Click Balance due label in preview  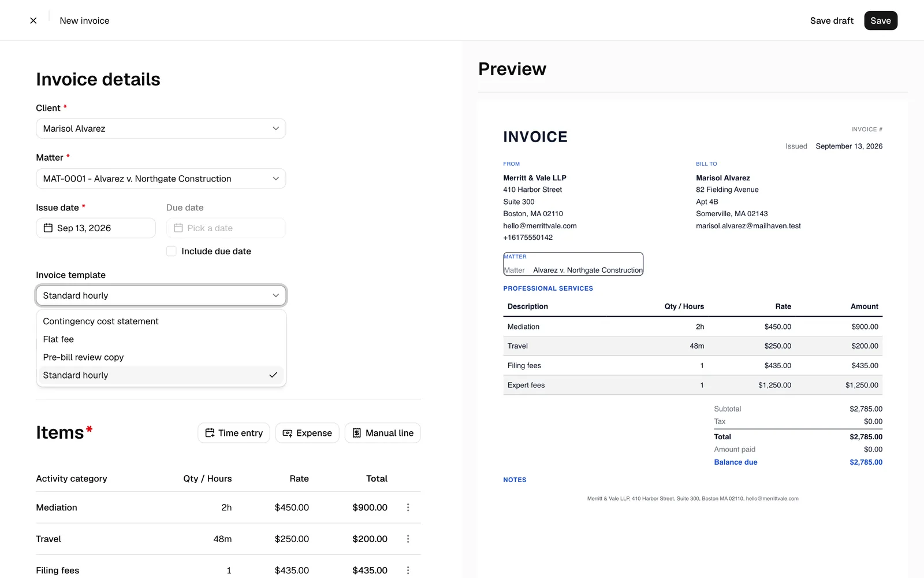click(x=735, y=462)
